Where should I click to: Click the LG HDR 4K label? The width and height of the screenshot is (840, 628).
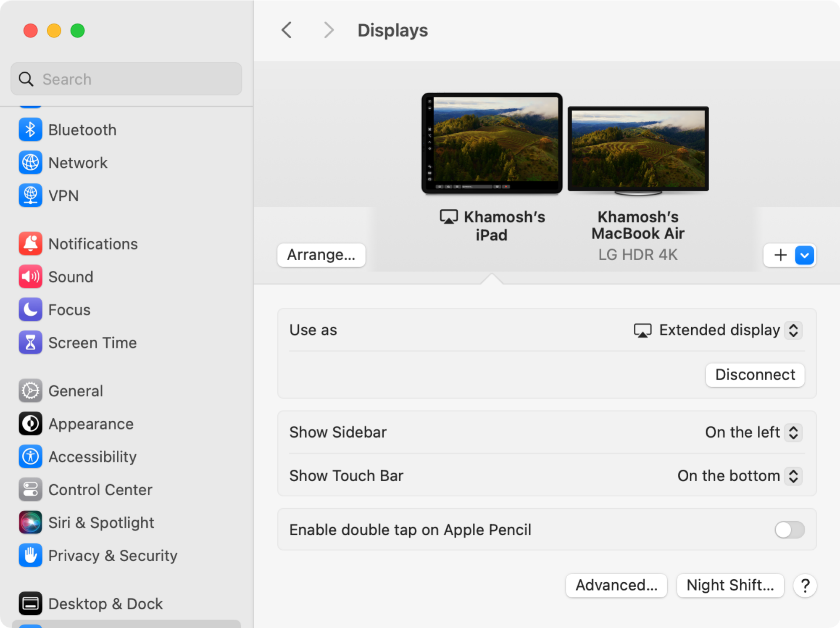[x=638, y=255]
